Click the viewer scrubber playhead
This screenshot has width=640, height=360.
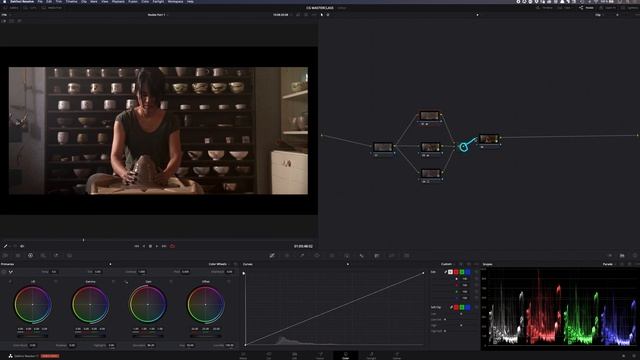[x=83, y=240]
